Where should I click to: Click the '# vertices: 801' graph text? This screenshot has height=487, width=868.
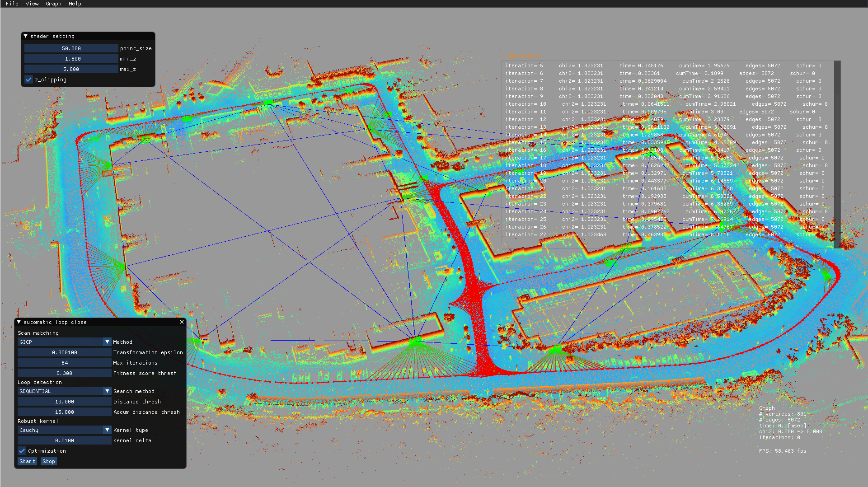(x=783, y=414)
